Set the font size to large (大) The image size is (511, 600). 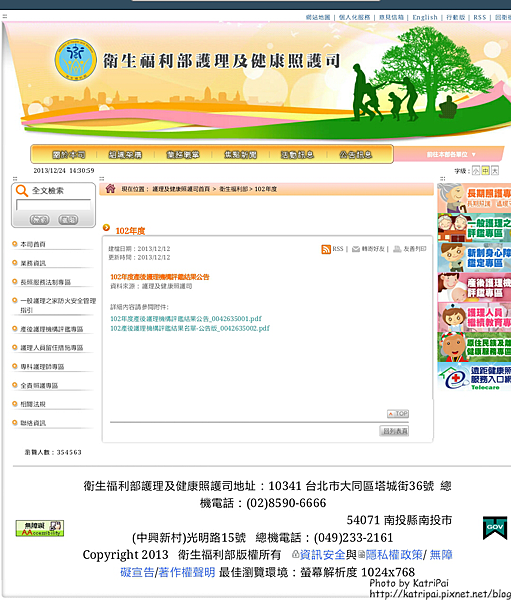click(495, 171)
